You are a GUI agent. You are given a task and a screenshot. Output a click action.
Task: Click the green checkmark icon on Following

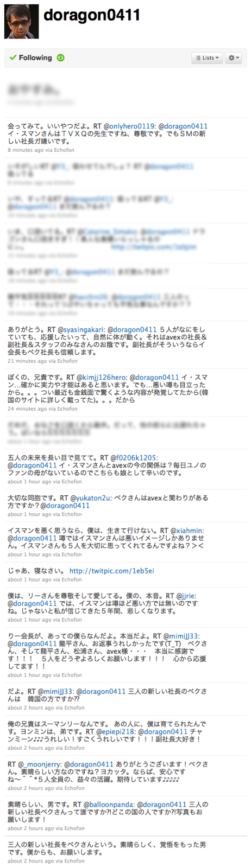click(13, 58)
